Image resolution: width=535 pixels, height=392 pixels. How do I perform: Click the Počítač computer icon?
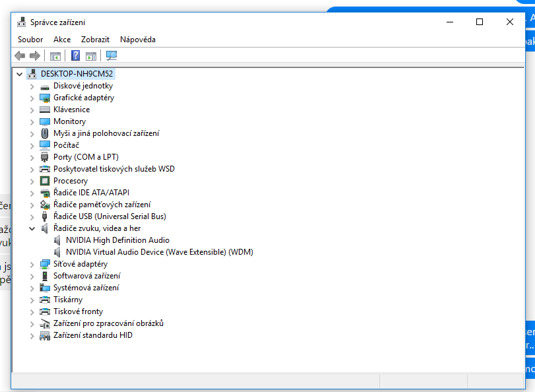pyautogui.click(x=45, y=145)
